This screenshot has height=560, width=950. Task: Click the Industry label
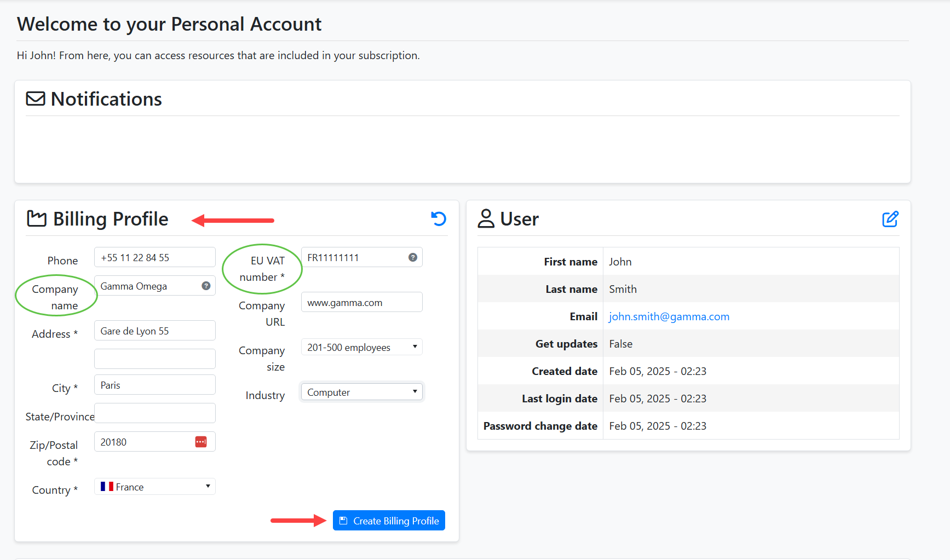[x=265, y=395]
